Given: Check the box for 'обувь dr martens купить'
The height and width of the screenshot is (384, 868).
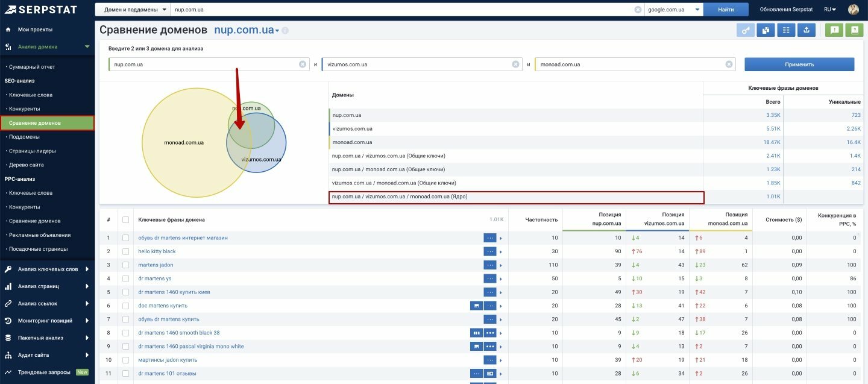Looking at the screenshot, I should pos(125,319).
